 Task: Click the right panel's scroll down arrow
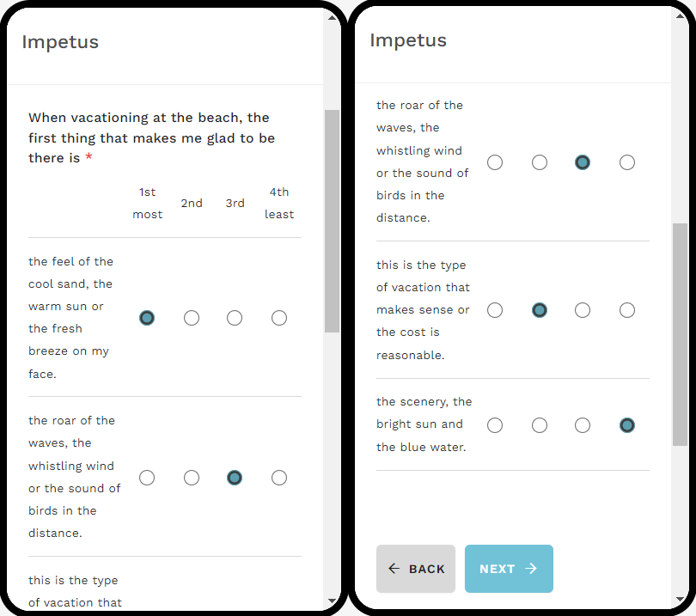point(680,600)
